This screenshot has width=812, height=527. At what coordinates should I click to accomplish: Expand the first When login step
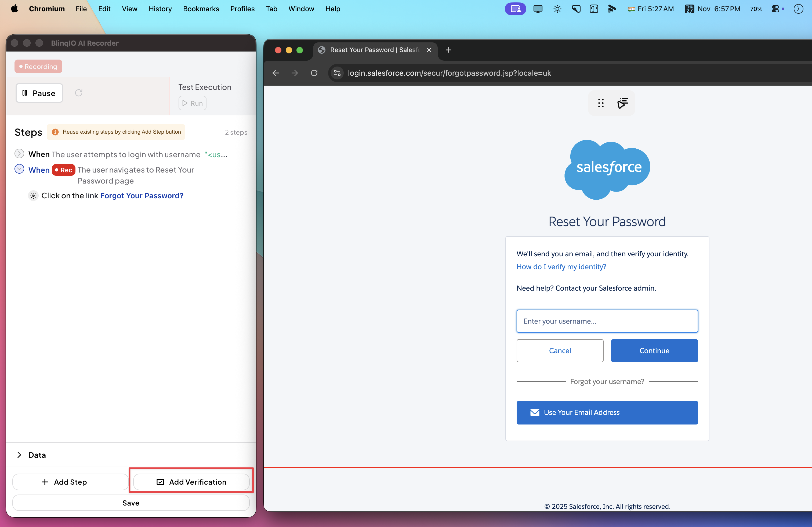[19, 154]
